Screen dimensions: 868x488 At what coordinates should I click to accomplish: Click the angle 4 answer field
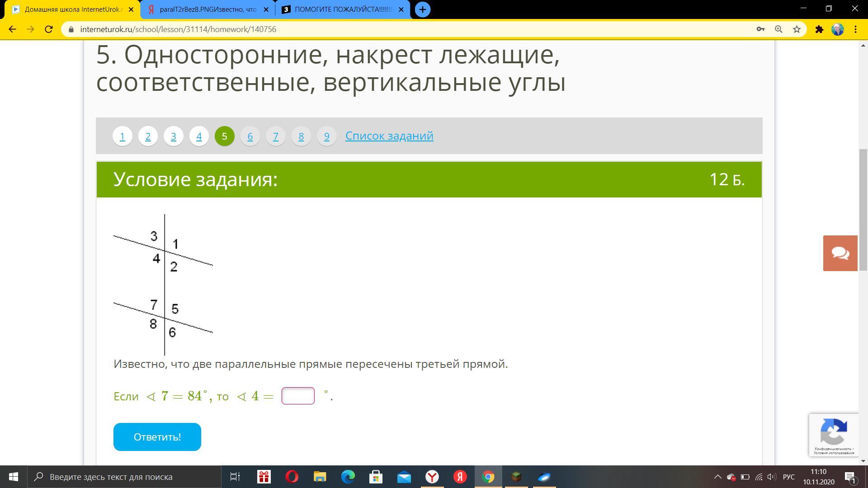298,396
